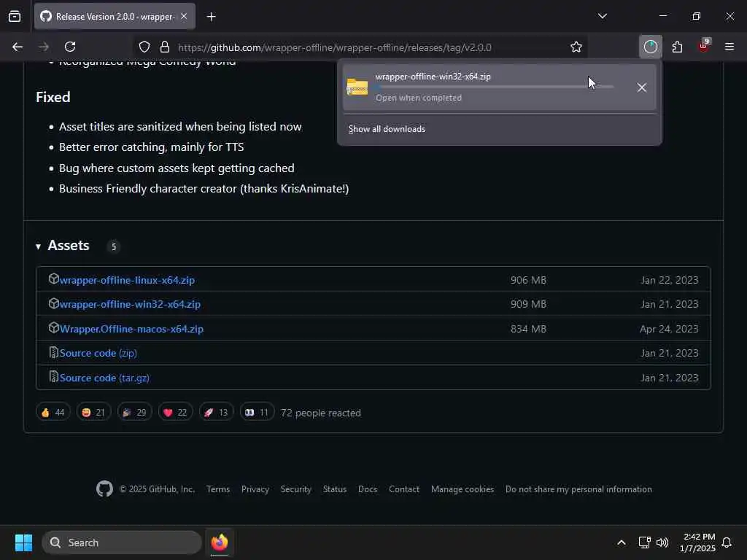Image resolution: width=747 pixels, height=560 pixels.
Task: Open the extensions puzzle icon
Action: [x=677, y=47]
